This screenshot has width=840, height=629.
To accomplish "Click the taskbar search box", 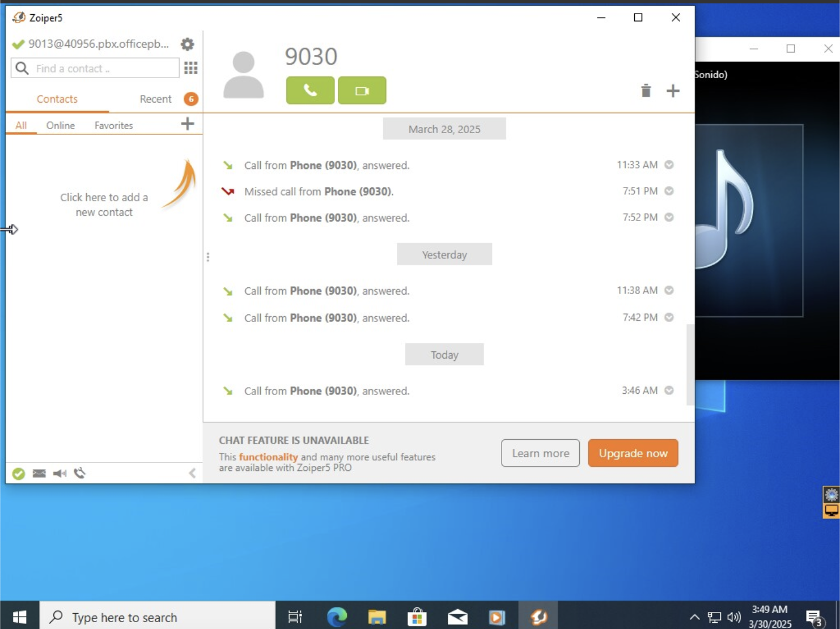I will coord(158,617).
